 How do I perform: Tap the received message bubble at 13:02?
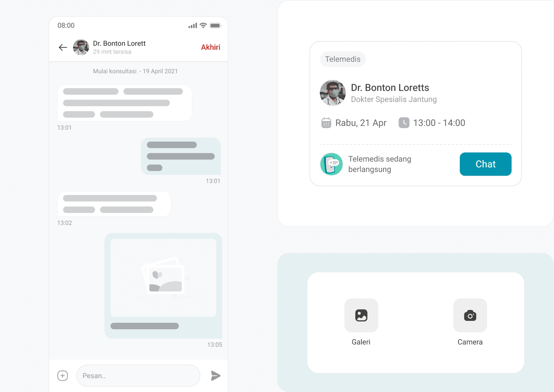point(114,204)
